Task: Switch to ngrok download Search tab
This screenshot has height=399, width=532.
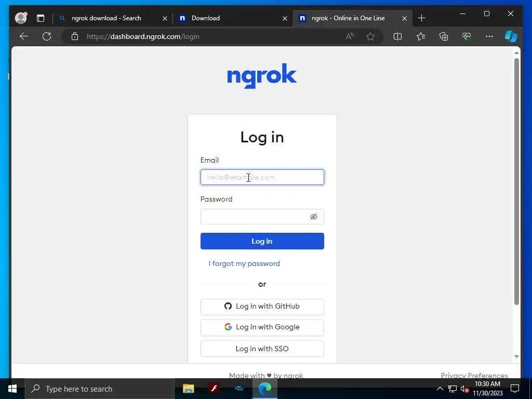Action: click(106, 18)
